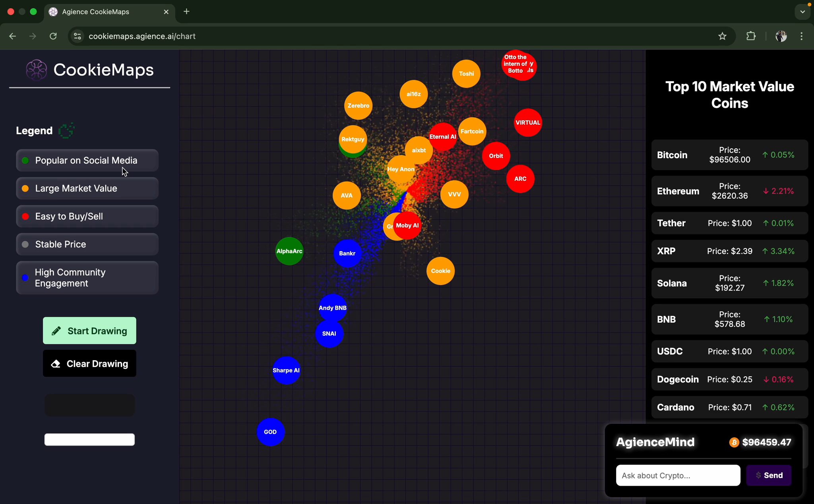
Task: Select the Bankr coin bubble
Action: [x=347, y=254]
